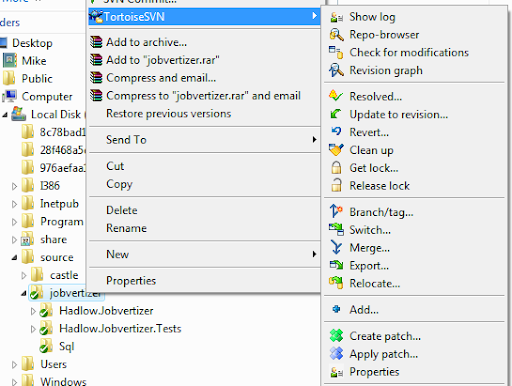Click the TortoiseSVN Properties icon

coord(336,372)
